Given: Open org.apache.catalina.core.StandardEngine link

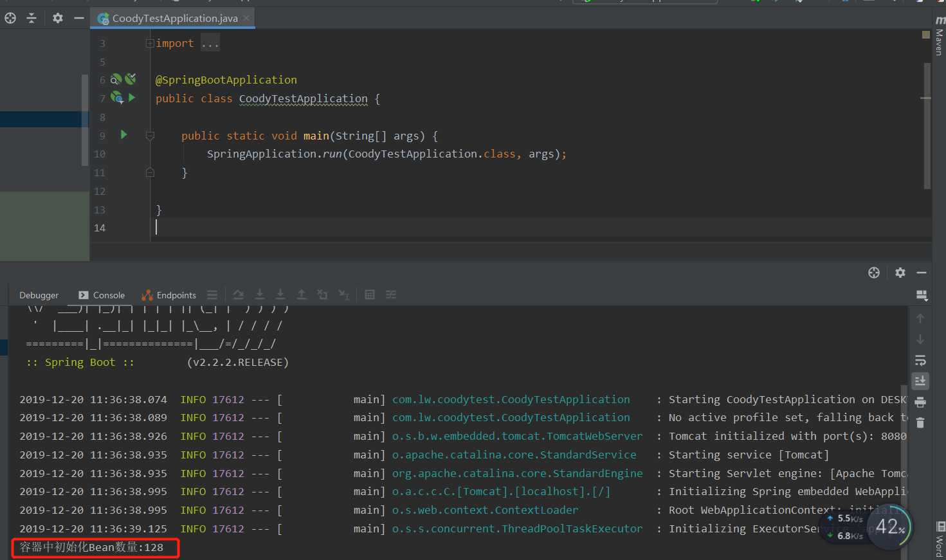Looking at the screenshot, I should [x=517, y=473].
